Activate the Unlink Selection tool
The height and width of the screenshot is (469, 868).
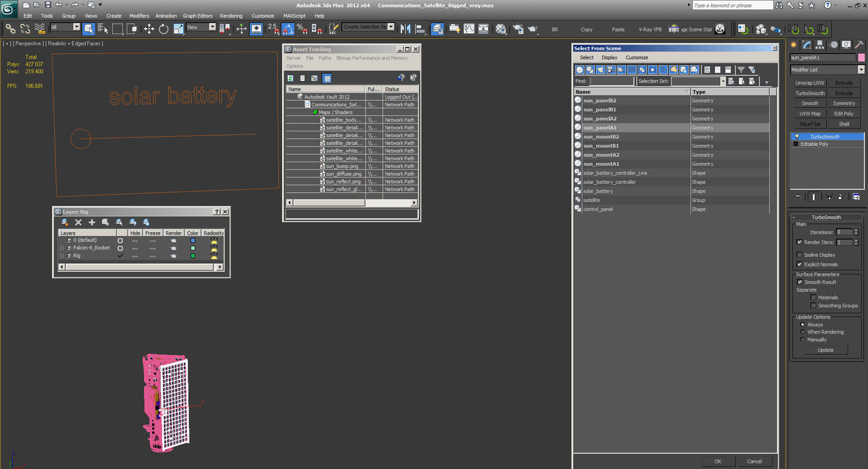[25, 29]
